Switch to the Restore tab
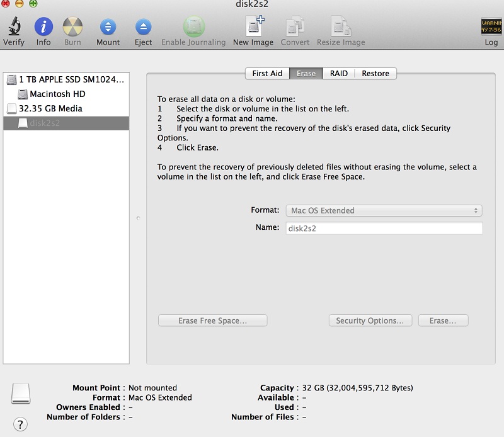This screenshot has height=437, width=504. (375, 73)
